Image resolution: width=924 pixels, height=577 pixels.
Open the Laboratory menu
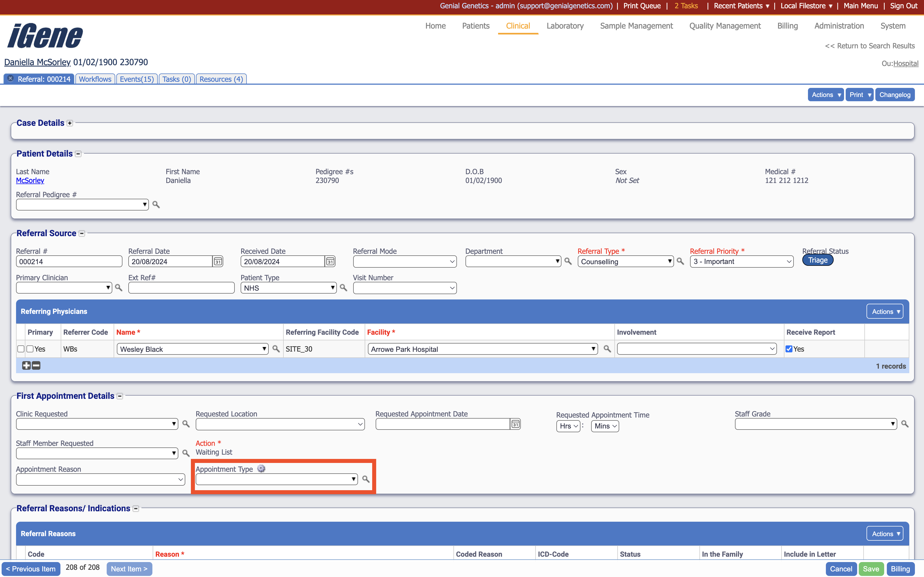(565, 26)
